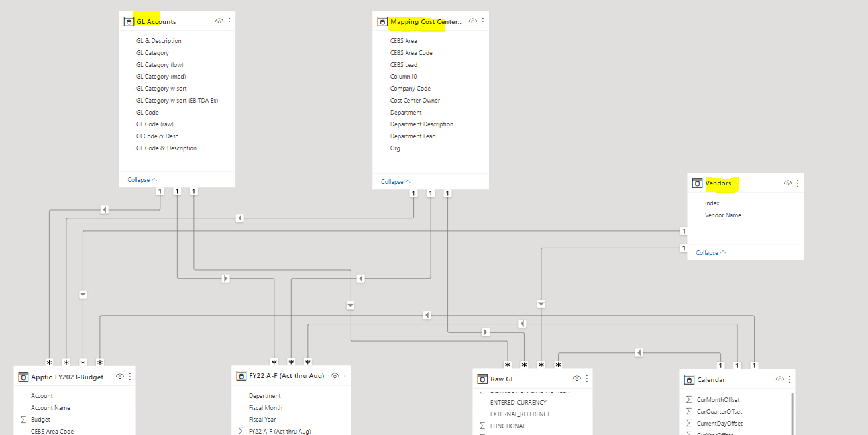Select the GL Category (low) field
The width and height of the screenshot is (868, 435).
[160, 65]
